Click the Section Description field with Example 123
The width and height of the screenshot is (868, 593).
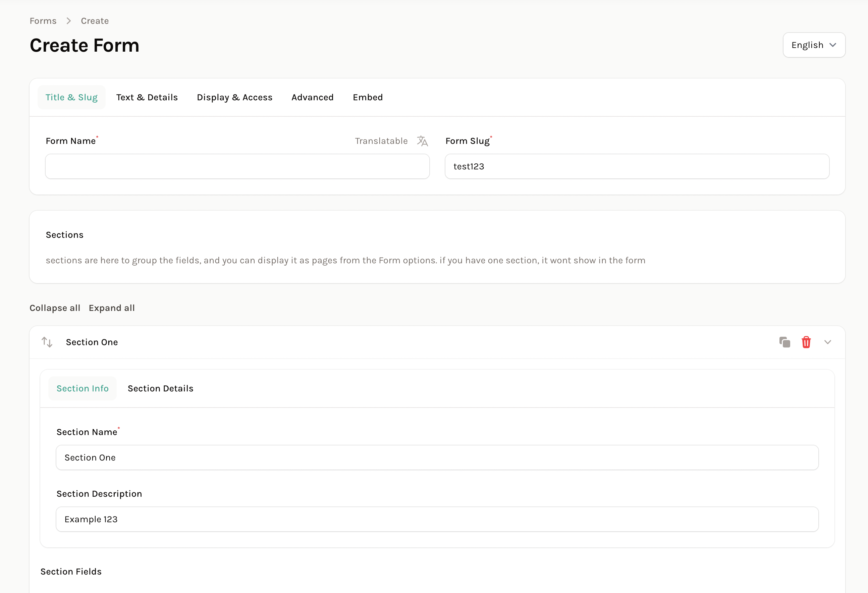point(437,519)
